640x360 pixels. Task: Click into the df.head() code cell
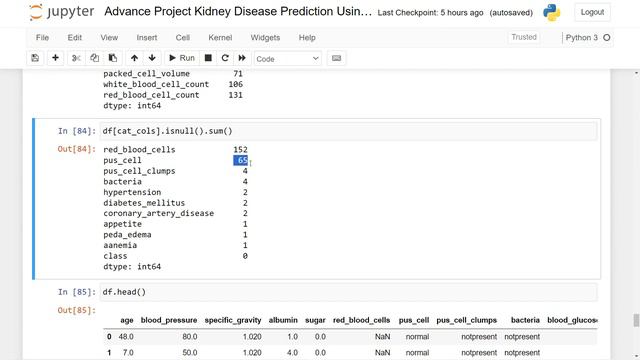tap(349, 292)
